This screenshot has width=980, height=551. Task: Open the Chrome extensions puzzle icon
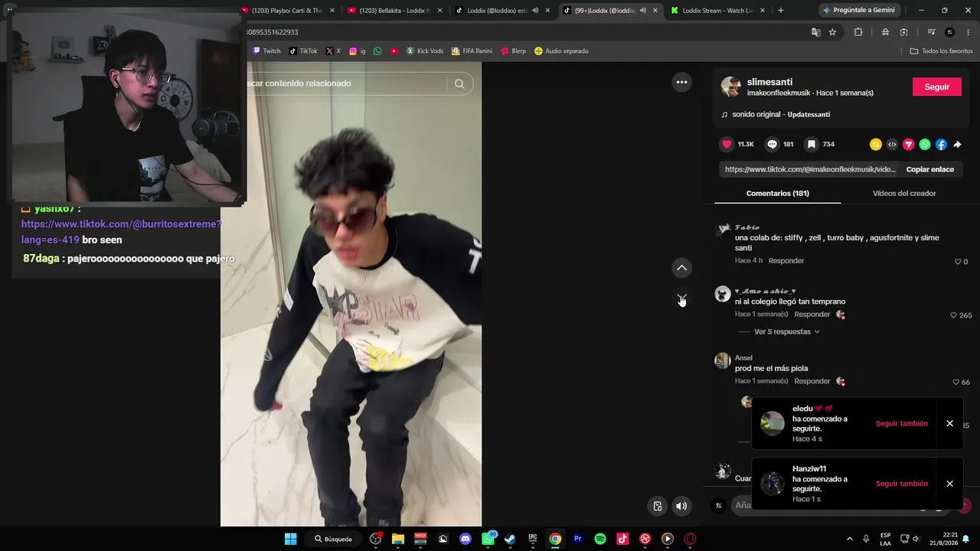(x=857, y=32)
